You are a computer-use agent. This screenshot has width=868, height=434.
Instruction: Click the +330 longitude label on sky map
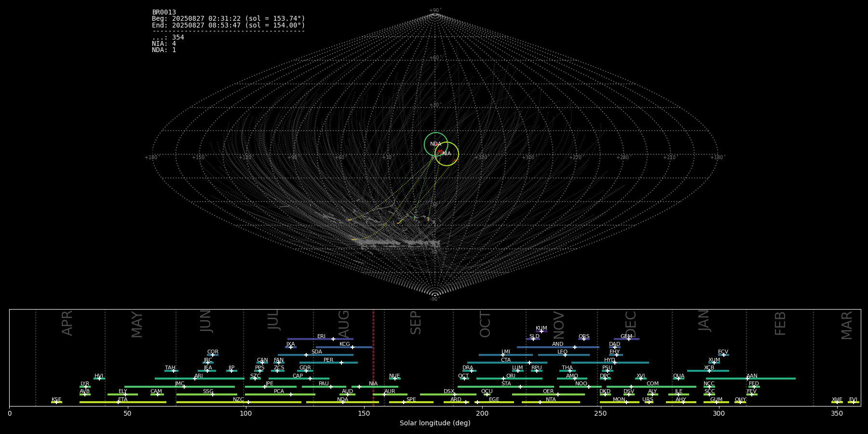(x=481, y=158)
